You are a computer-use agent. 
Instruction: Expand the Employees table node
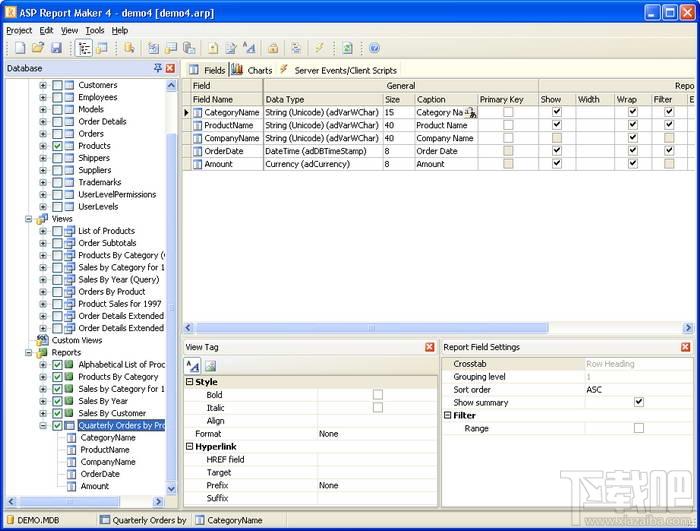[x=43, y=97]
